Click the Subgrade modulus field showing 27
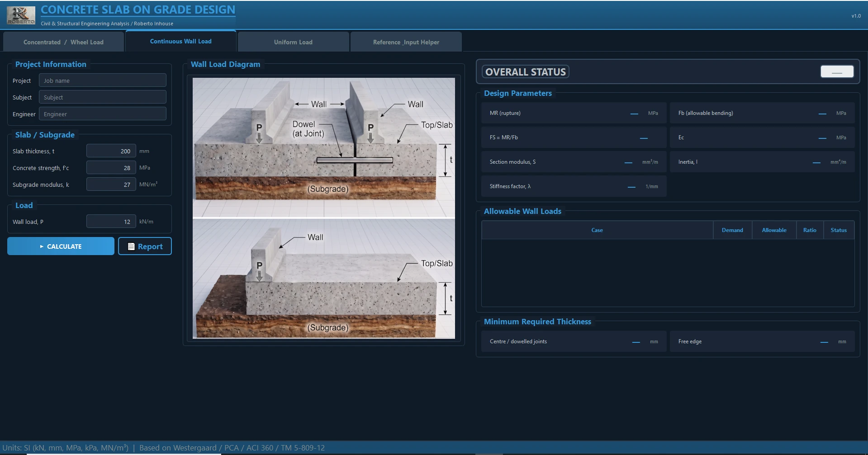The image size is (868, 455). coord(111,185)
